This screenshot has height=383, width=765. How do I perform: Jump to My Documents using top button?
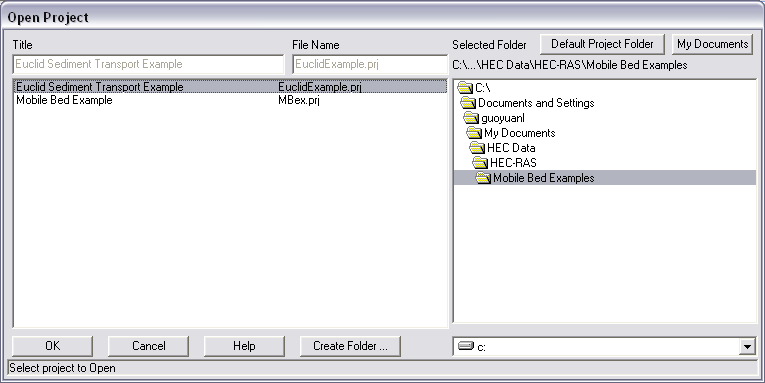click(712, 44)
